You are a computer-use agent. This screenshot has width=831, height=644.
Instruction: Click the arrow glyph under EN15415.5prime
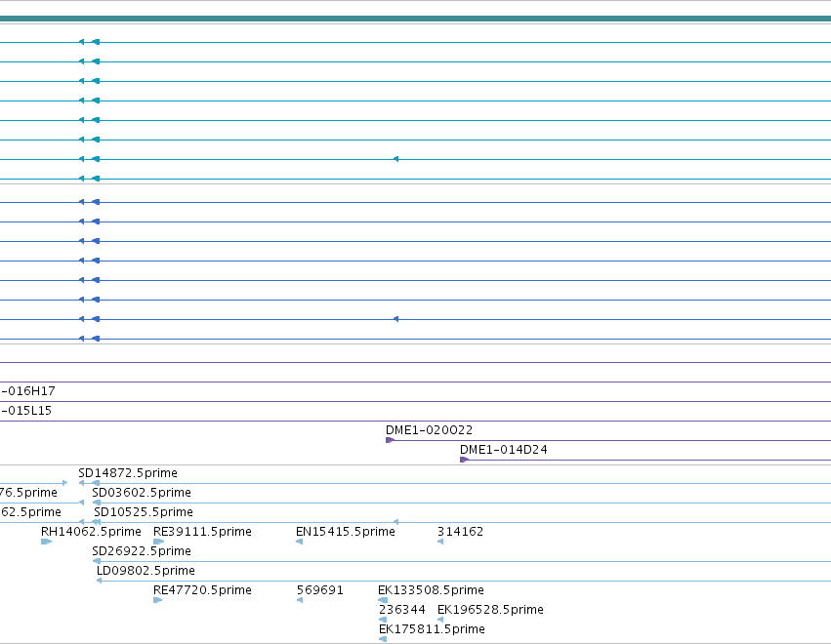point(300,542)
